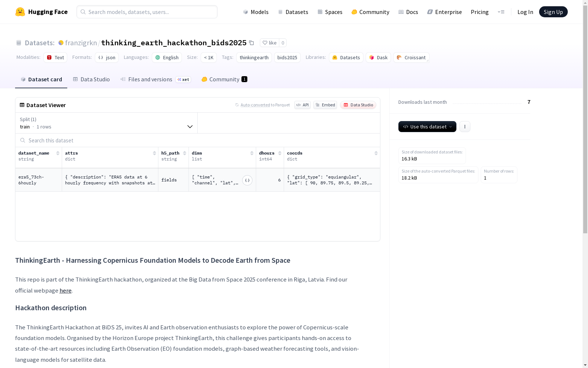Open the three-dot dataset options menu
The width and height of the screenshot is (588, 368).
[x=465, y=127]
